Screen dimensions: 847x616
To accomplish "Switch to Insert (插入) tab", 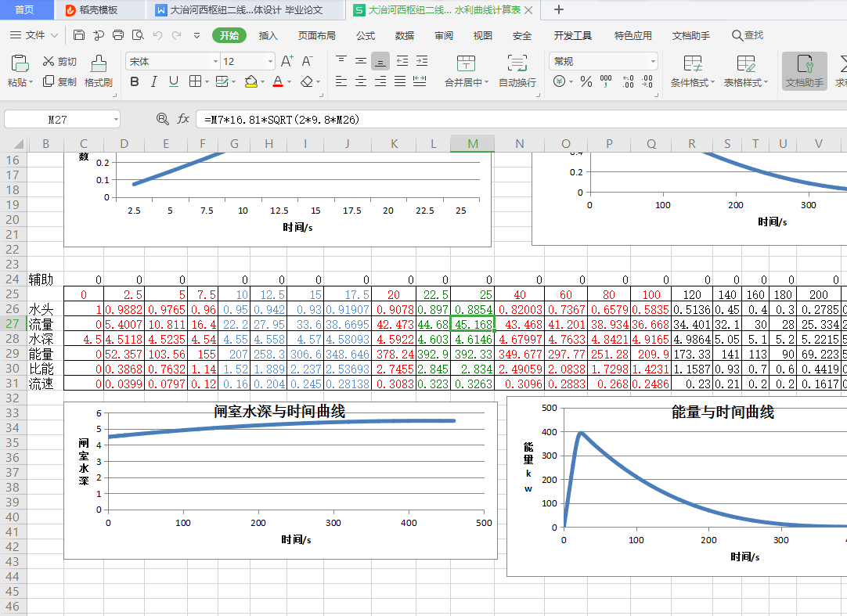I will point(268,36).
